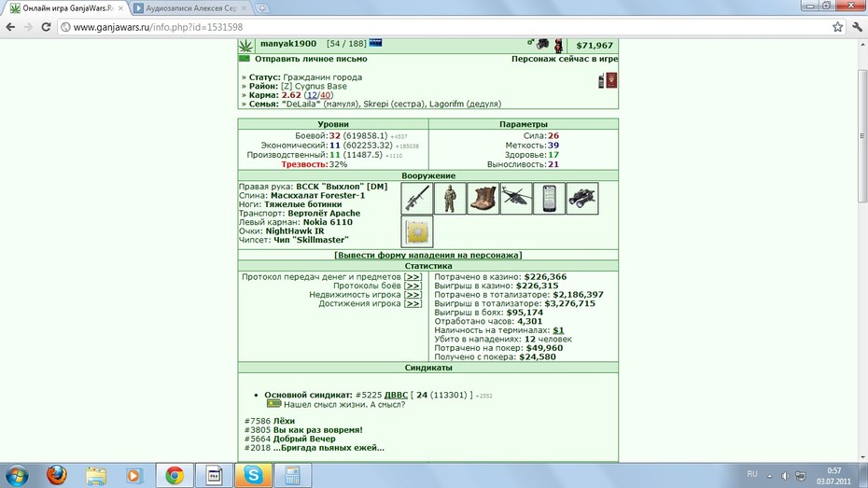Screen dimensions: 868x488
Task: Close the Аудиозаписи Алексея tab
Action: [245, 8]
